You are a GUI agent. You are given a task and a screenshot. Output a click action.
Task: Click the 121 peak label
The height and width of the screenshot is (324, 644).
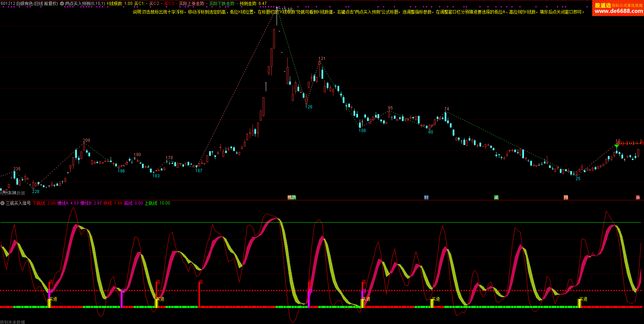322,59
